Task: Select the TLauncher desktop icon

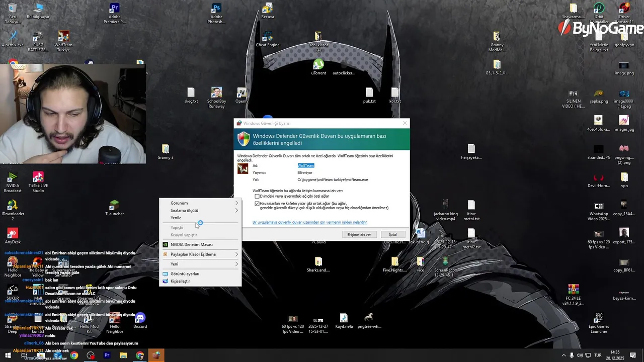Action: coord(115,208)
